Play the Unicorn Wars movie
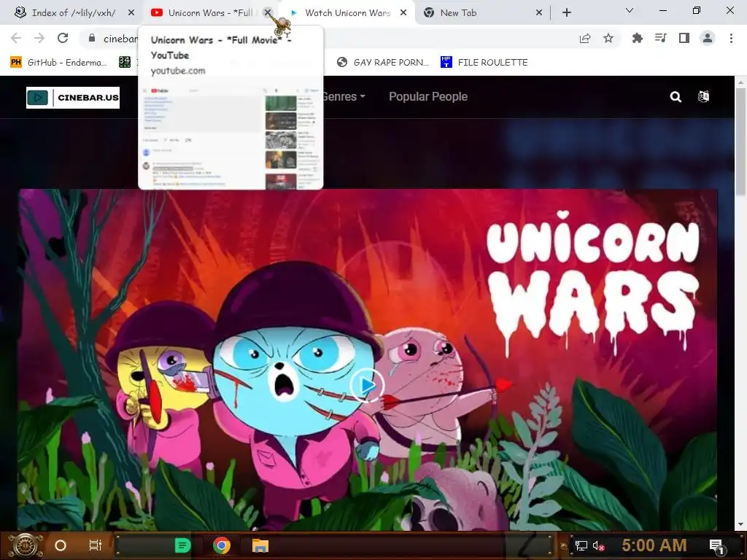Viewport: 747px width, 560px height. (x=367, y=385)
